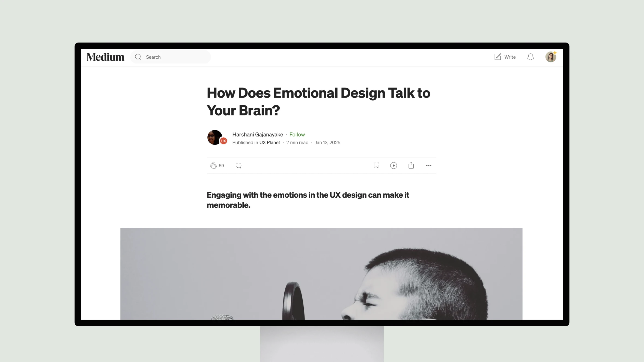This screenshot has width=644, height=362.
Task: Click the clap count number 59
Action: click(x=221, y=165)
